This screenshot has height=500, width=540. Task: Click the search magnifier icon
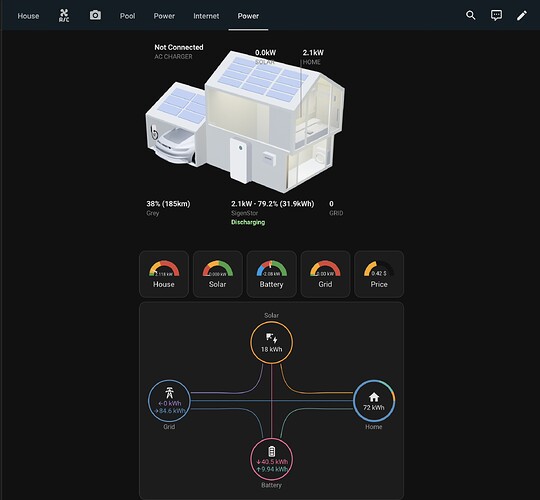[470, 15]
